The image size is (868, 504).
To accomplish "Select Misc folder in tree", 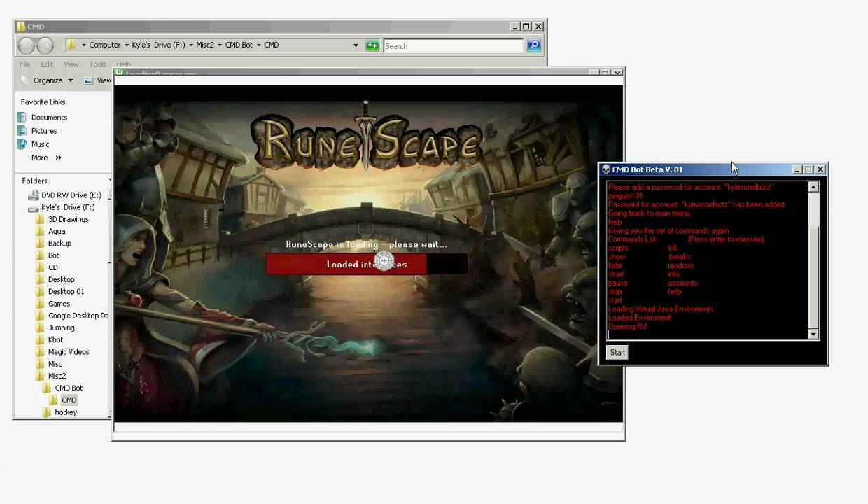I will [55, 364].
